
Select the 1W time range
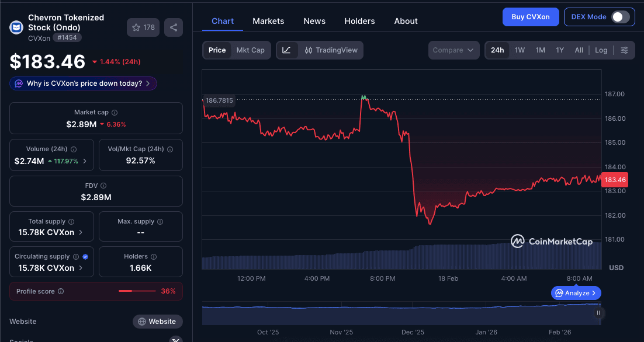520,50
